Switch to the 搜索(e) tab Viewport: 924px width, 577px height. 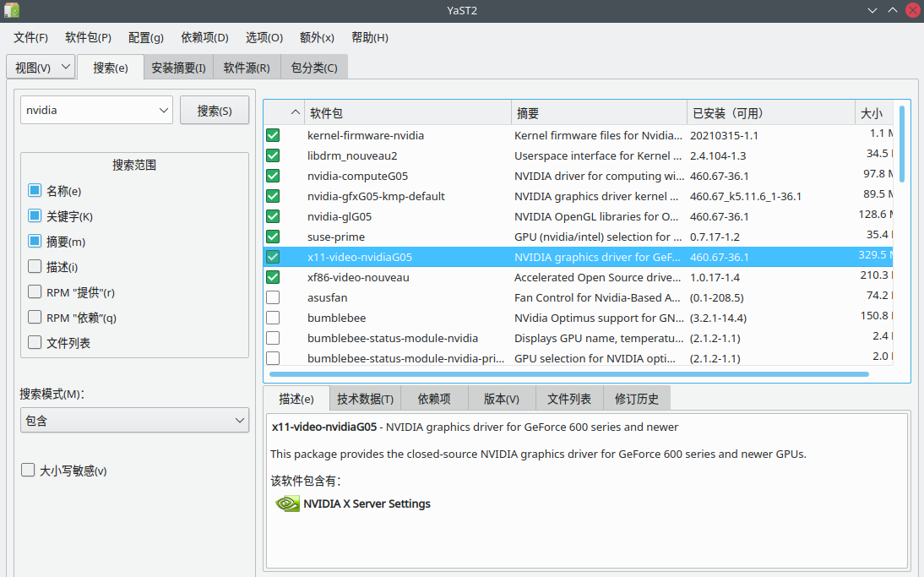point(110,68)
